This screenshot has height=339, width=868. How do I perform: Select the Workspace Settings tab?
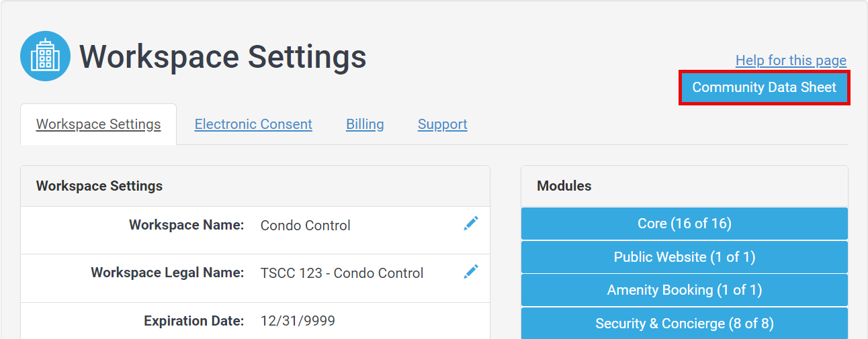(99, 124)
